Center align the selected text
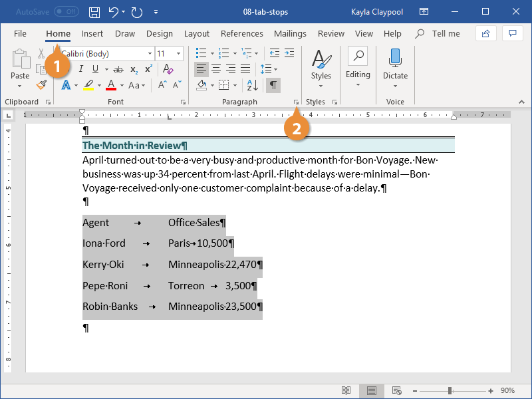532x399 pixels. click(x=216, y=69)
